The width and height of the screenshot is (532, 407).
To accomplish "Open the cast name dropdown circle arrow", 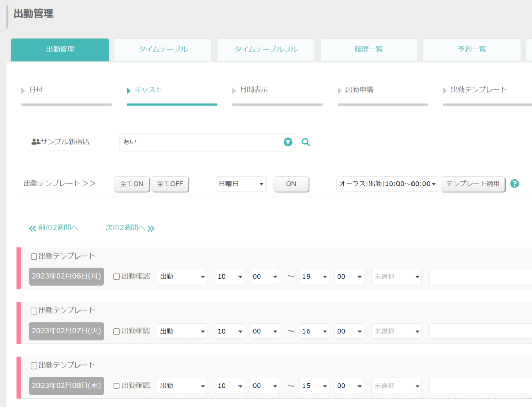I will [x=288, y=142].
